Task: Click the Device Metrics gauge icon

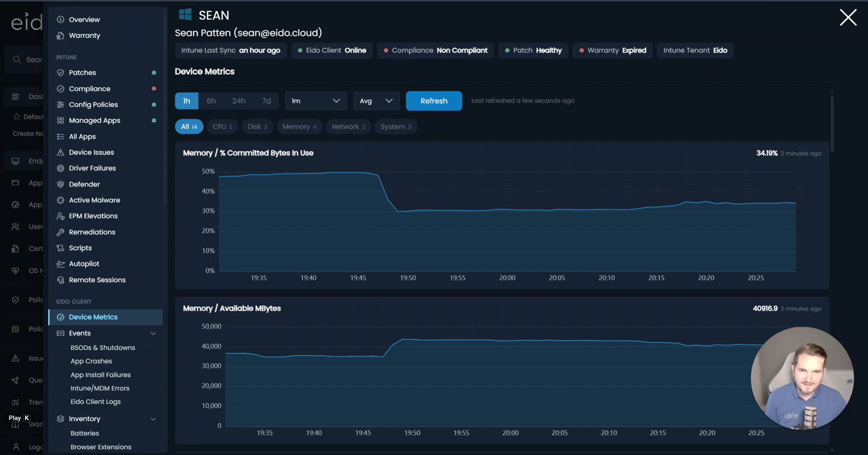Action: pos(60,317)
